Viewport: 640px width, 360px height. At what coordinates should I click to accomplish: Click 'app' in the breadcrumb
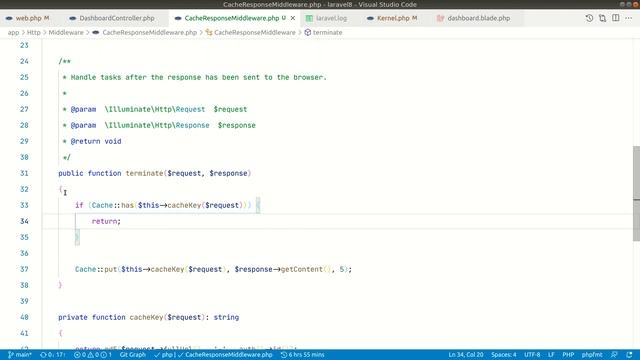click(13, 32)
